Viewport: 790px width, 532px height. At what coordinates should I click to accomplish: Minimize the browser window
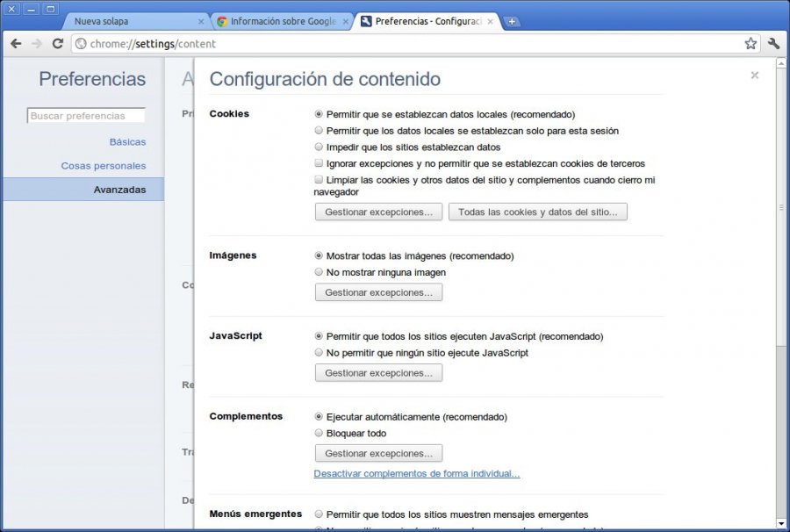pos(31,9)
